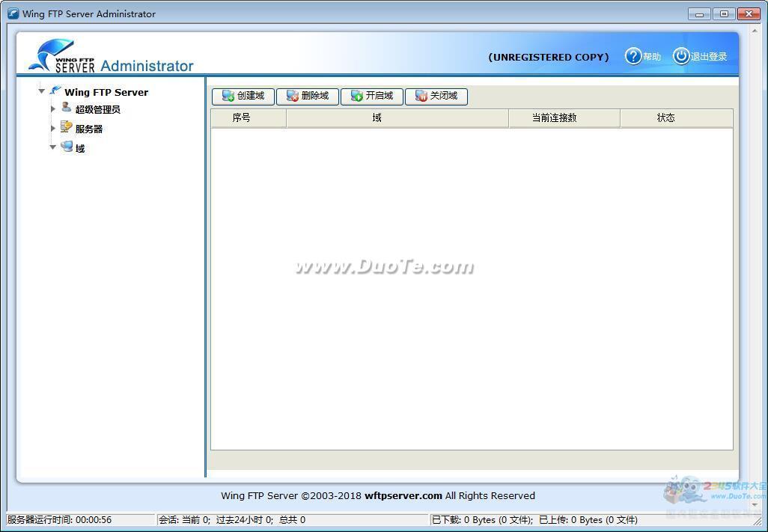Expand the 超级管理员 tree node arrow
Screen dimensions: 768x532
point(53,108)
